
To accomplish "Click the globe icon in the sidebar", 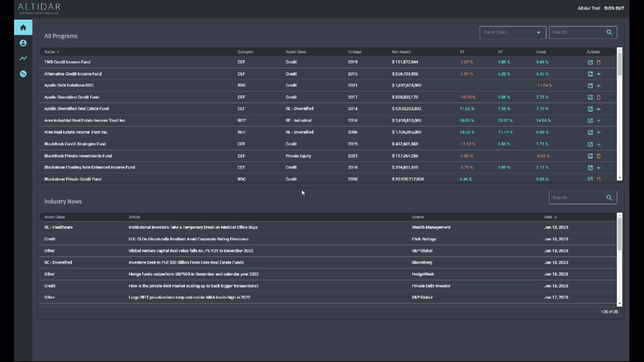I will (x=23, y=74).
